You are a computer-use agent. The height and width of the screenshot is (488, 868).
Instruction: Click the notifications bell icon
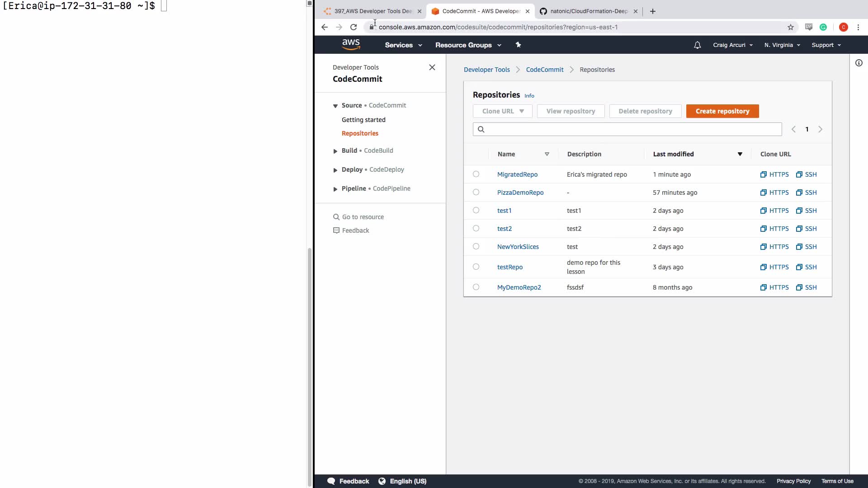tap(697, 45)
